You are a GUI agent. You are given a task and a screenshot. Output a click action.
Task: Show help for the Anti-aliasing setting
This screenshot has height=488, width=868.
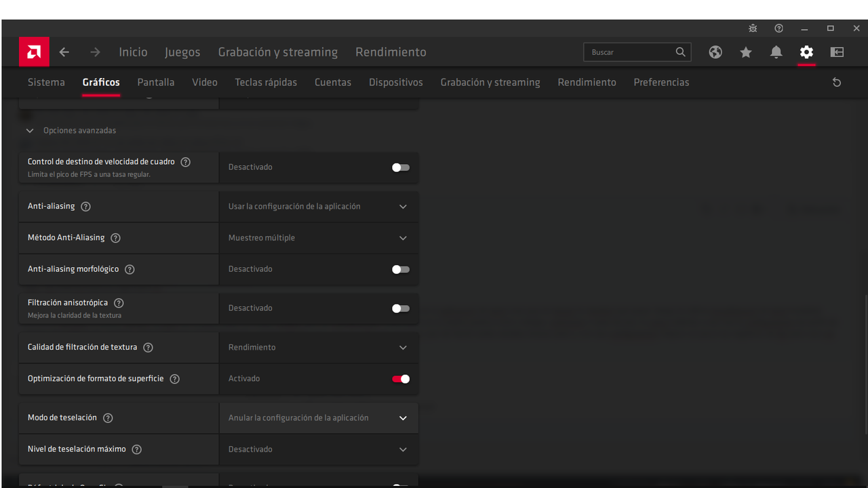tap(85, 206)
